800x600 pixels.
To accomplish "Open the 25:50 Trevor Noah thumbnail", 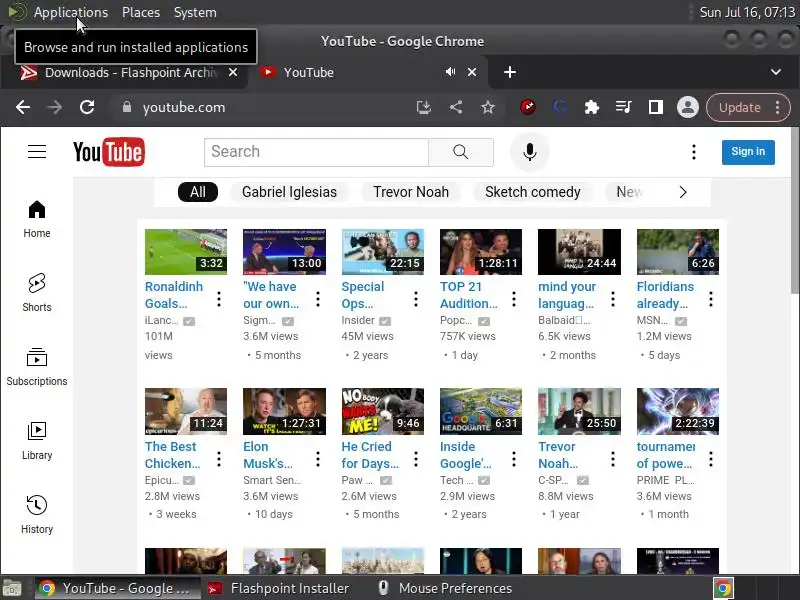I will click(x=579, y=411).
